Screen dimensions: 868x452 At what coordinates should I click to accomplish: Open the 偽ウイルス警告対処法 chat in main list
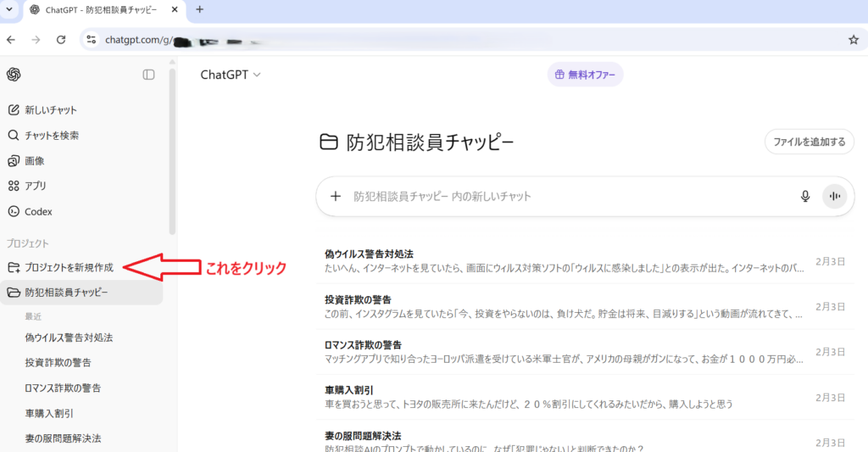tap(370, 254)
